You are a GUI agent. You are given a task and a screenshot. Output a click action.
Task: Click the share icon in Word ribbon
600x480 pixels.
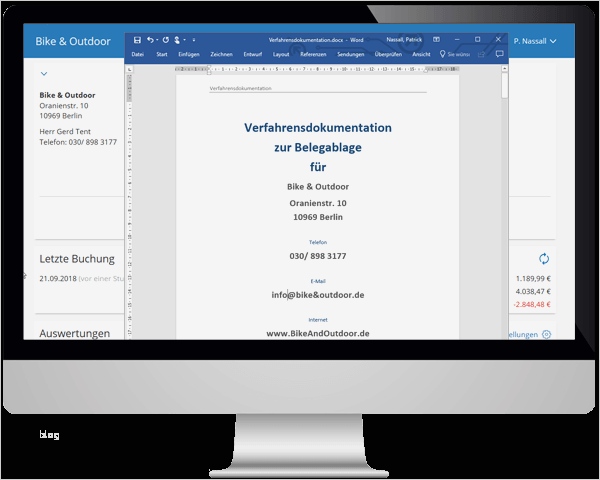481,54
